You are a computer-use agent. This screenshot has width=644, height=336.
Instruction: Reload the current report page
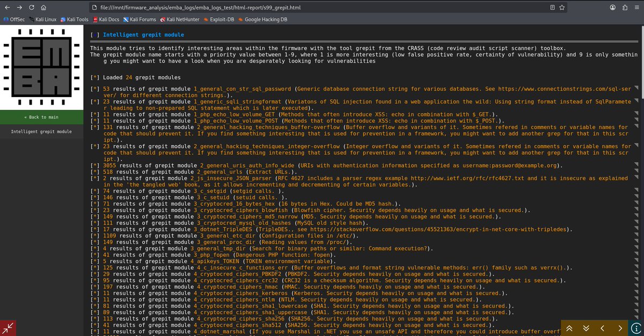[32, 8]
